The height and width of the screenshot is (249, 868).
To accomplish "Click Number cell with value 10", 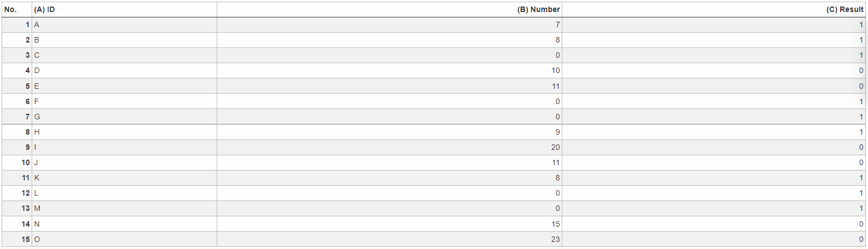I will pos(389,70).
